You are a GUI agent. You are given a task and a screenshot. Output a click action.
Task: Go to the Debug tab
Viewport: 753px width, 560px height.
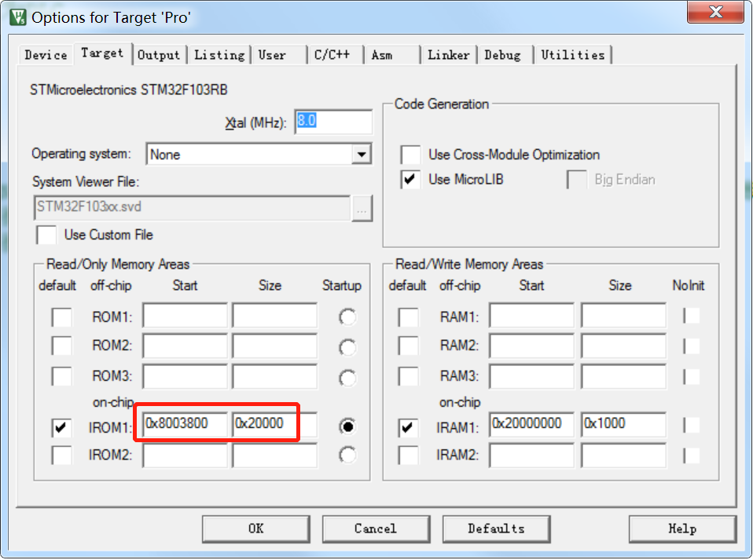502,55
